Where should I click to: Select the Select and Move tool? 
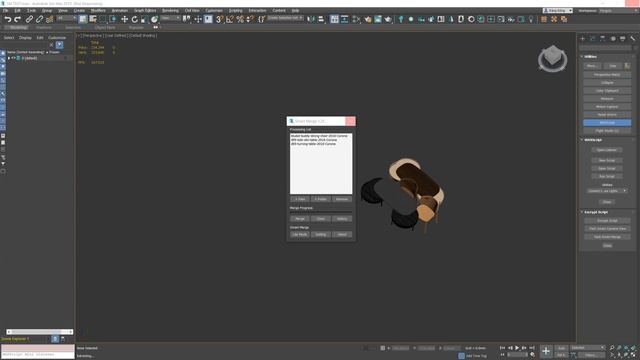(124, 19)
